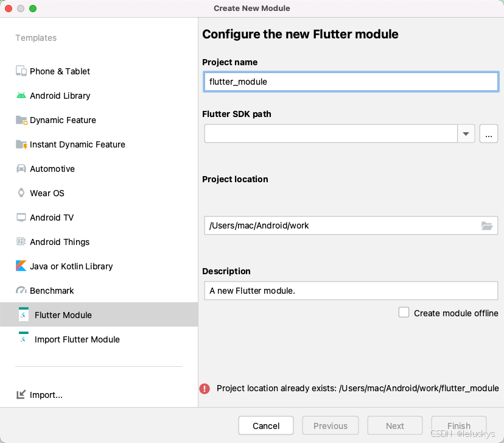
Task: Click the Import arrow icon
Action: click(21, 394)
